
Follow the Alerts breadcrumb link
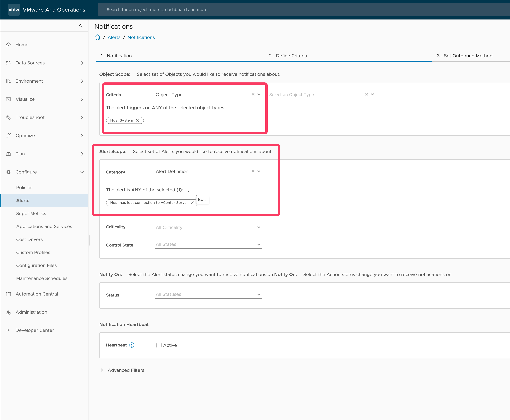(x=114, y=37)
